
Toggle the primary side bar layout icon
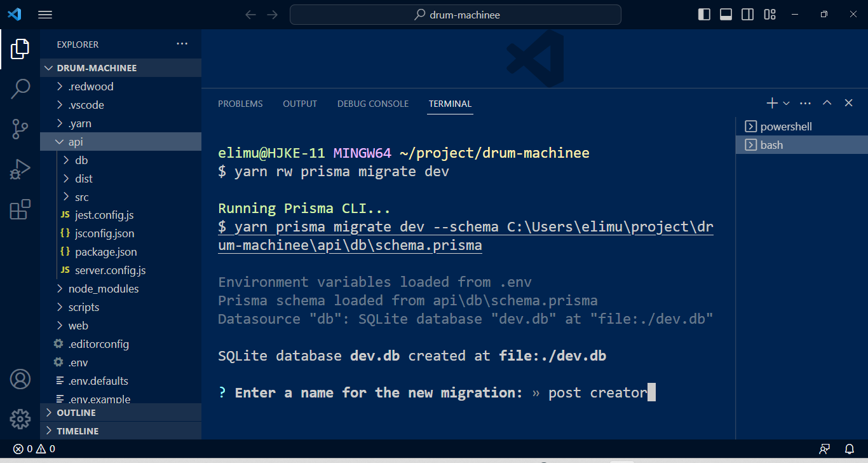(704, 15)
